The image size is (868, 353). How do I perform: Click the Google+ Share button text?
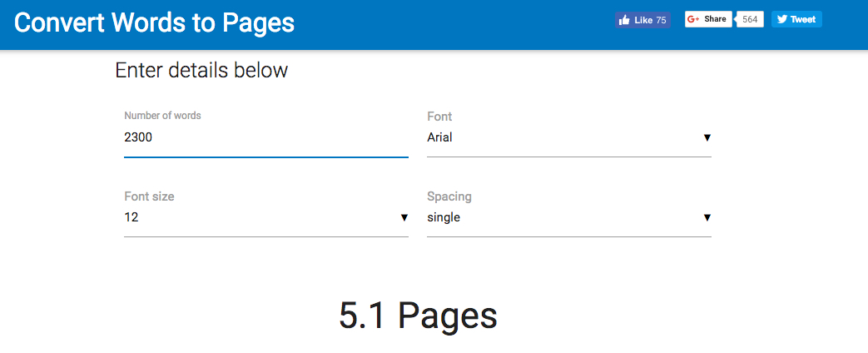715,19
